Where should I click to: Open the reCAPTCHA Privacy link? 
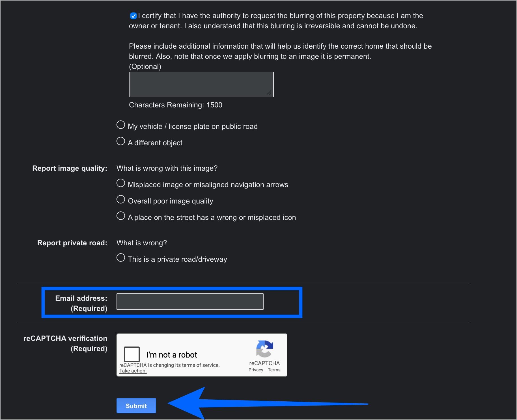point(256,370)
